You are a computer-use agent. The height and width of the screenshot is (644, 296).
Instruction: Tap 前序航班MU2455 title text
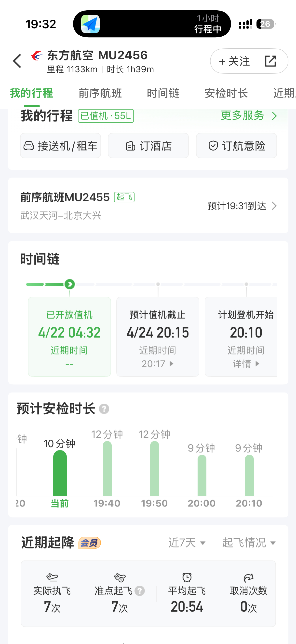(65, 197)
